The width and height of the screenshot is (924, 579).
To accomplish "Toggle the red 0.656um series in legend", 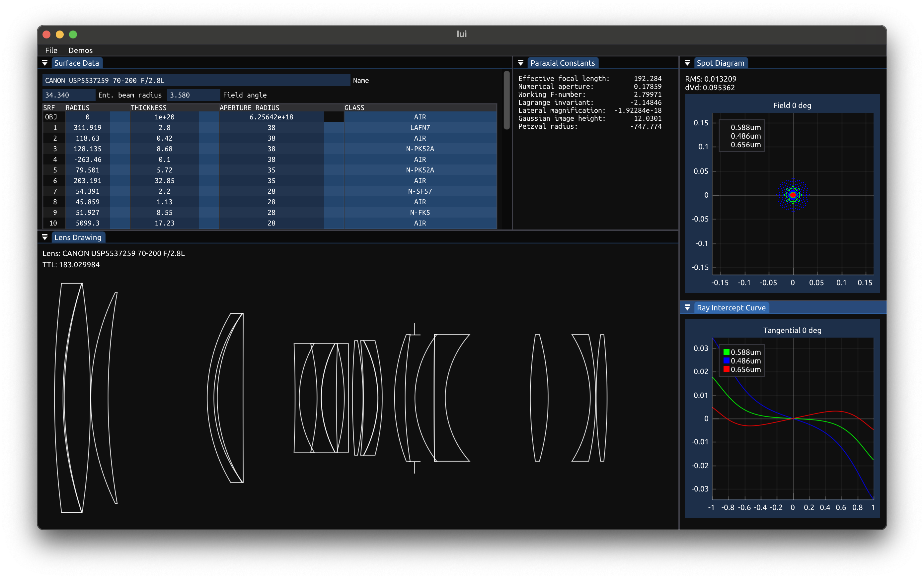I will pyautogui.click(x=726, y=369).
